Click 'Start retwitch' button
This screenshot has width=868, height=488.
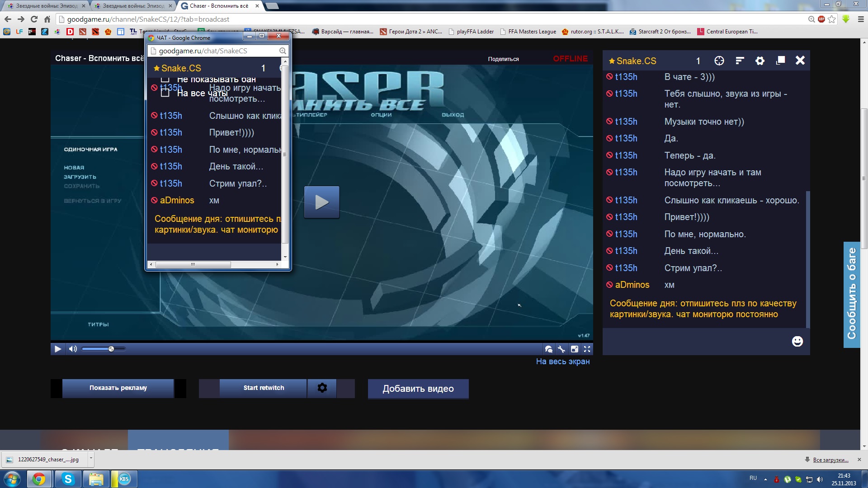point(264,388)
